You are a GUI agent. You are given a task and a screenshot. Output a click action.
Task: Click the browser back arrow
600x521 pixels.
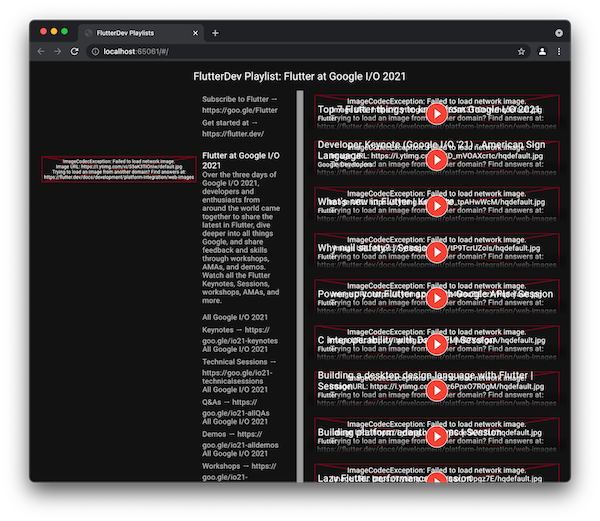click(41, 51)
